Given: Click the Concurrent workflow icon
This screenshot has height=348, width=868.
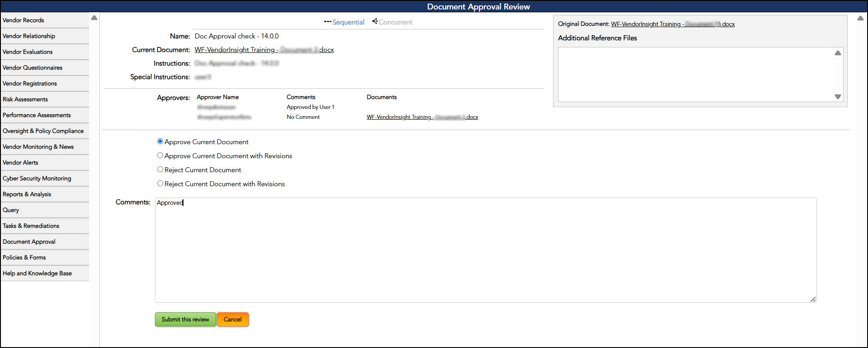Looking at the screenshot, I should (375, 21).
